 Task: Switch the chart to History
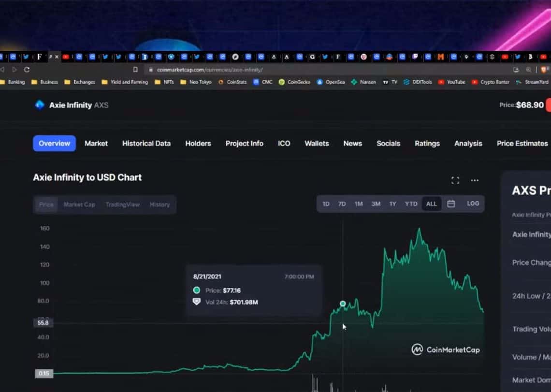pyautogui.click(x=159, y=204)
